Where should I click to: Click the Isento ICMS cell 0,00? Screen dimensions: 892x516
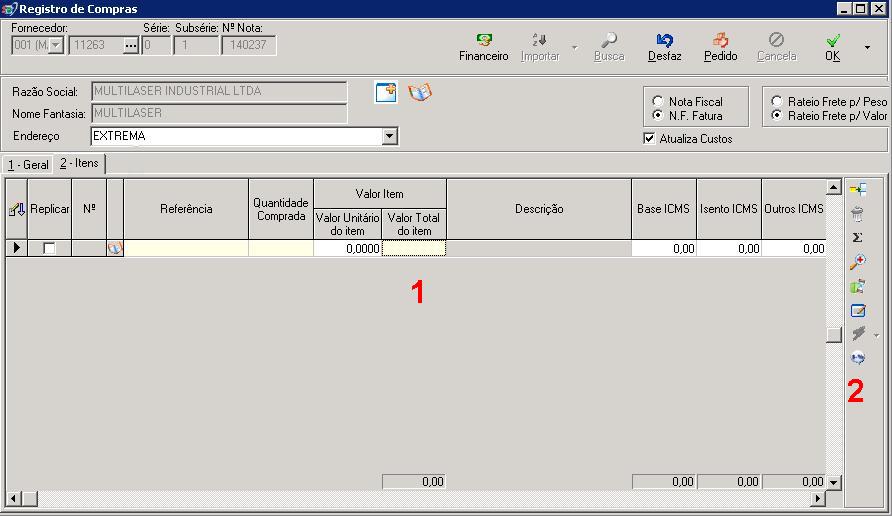[x=729, y=248]
